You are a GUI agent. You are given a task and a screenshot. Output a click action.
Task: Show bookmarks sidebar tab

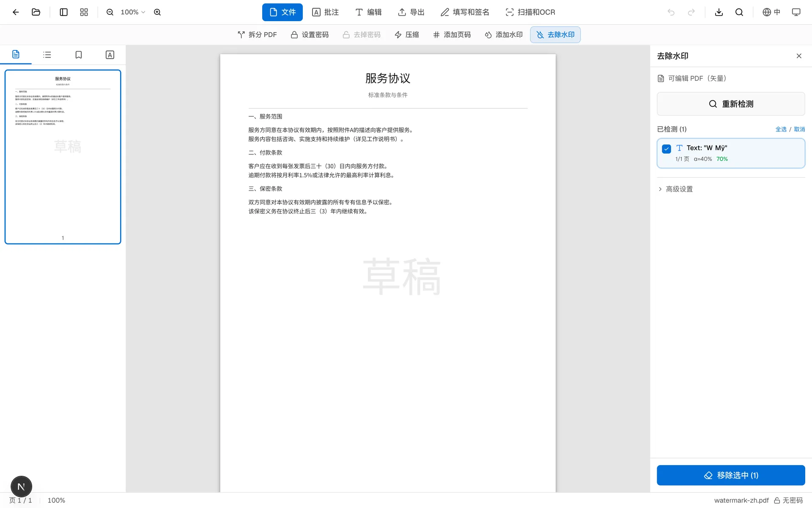coord(78,55)
